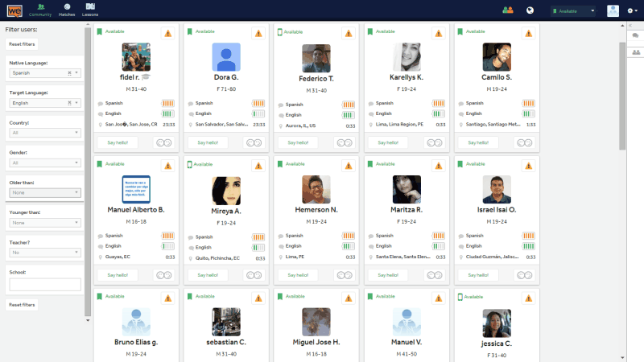Click warning icon on Israel Isai O. card
Viewport: 644px width, 362px height.
[x=529, y=166]
